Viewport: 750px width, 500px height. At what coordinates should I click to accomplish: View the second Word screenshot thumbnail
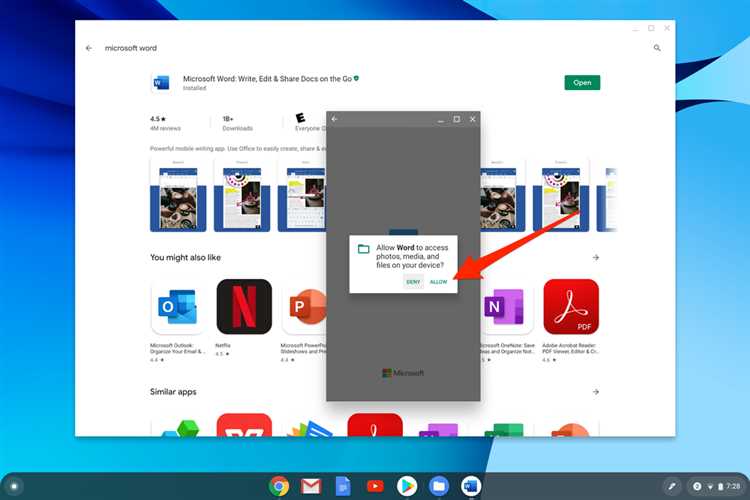click(x=242, y=196)
